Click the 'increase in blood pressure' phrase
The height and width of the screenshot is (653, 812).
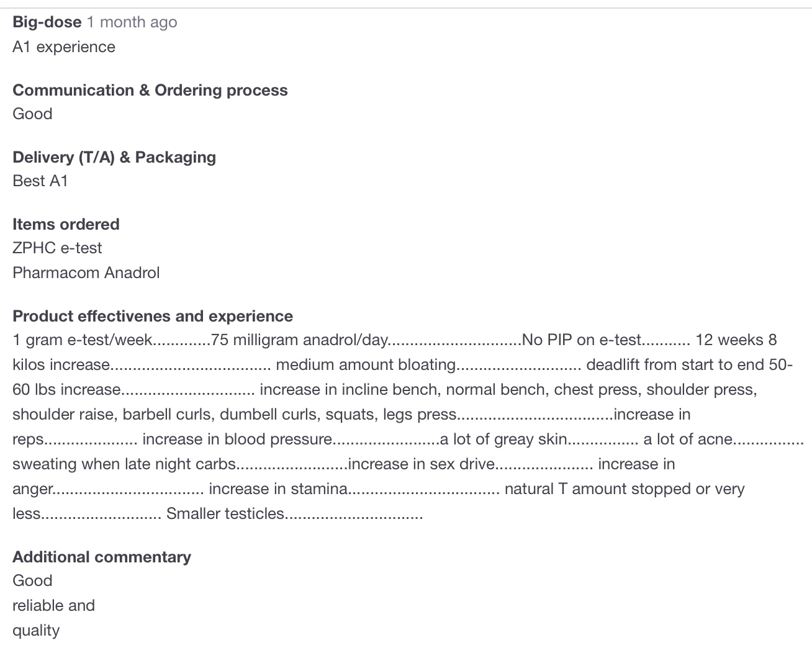coord(237,439)
